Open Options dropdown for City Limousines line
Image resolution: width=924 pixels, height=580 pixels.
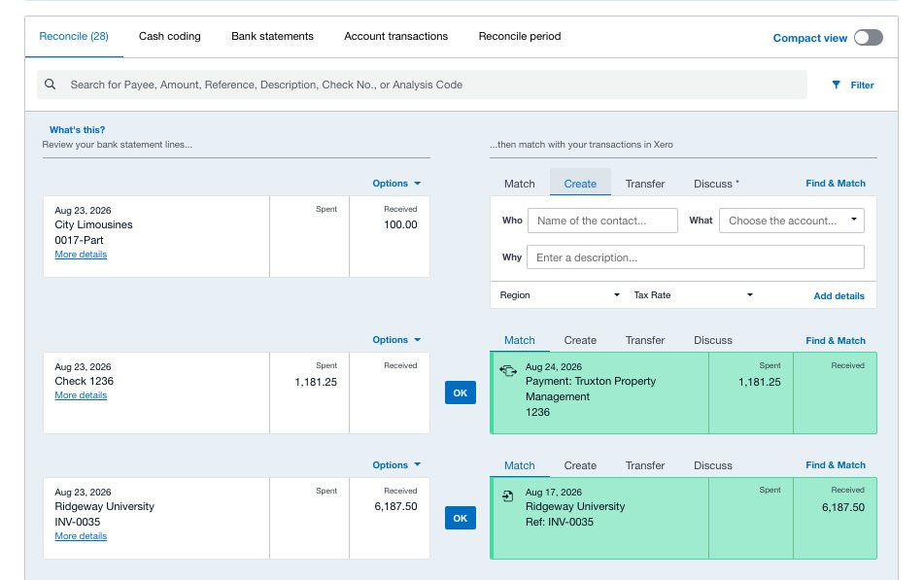pos(396,184)
